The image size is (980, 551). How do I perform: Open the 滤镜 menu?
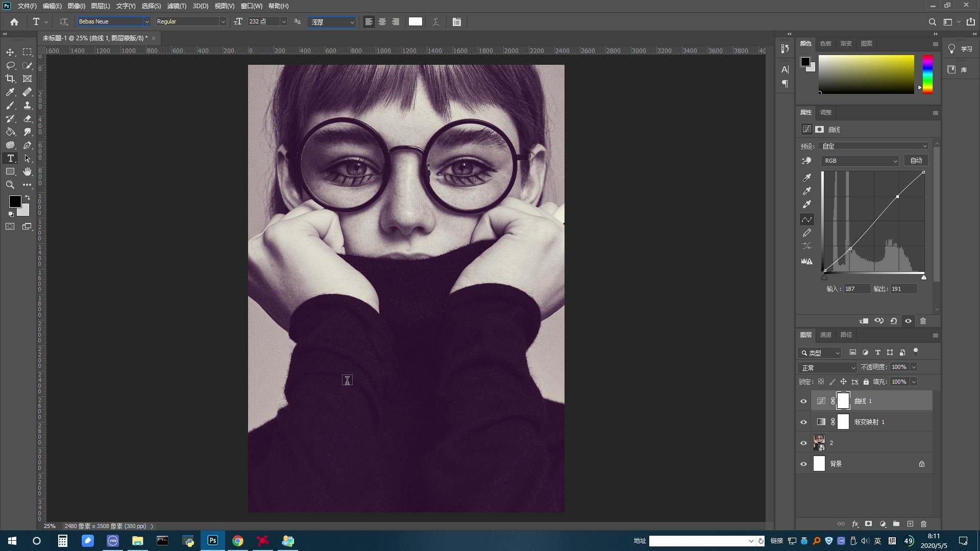pos(176,6)
